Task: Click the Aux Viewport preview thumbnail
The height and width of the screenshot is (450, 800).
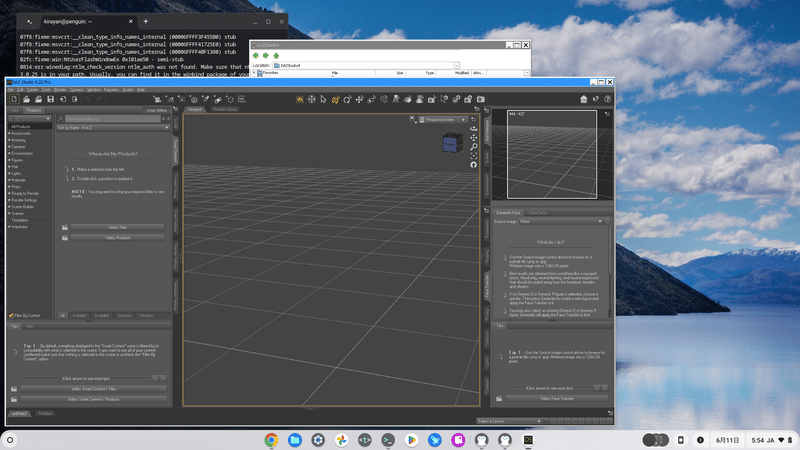Action: point(552,154)
